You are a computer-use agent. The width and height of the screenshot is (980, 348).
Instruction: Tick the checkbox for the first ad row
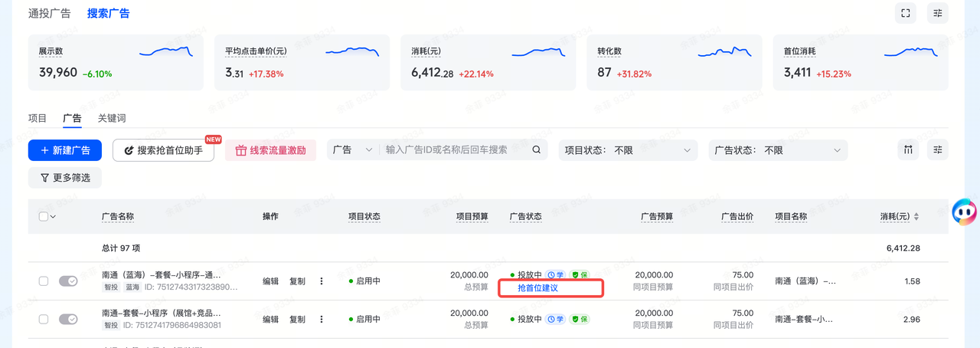(44, 281)
